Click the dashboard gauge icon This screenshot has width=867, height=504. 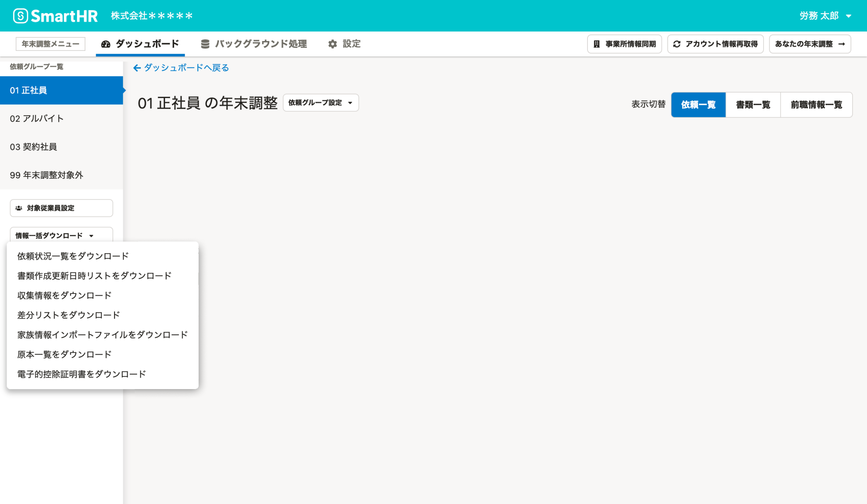(x=106, y=44)
